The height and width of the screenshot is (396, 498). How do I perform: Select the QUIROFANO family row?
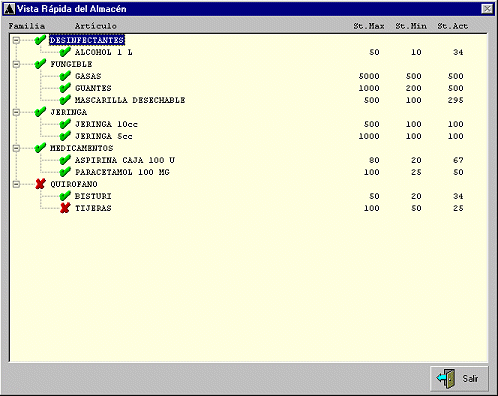click(x=74, y=184)
